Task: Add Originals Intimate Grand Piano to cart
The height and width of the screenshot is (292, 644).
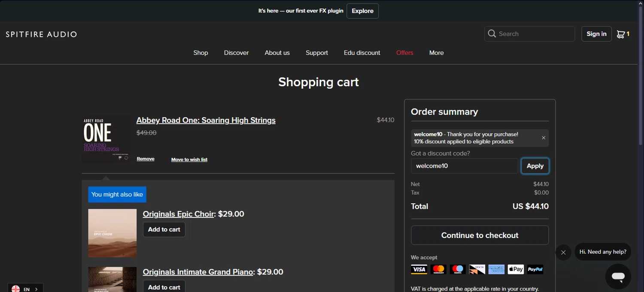Action: (x=164, y=286)
